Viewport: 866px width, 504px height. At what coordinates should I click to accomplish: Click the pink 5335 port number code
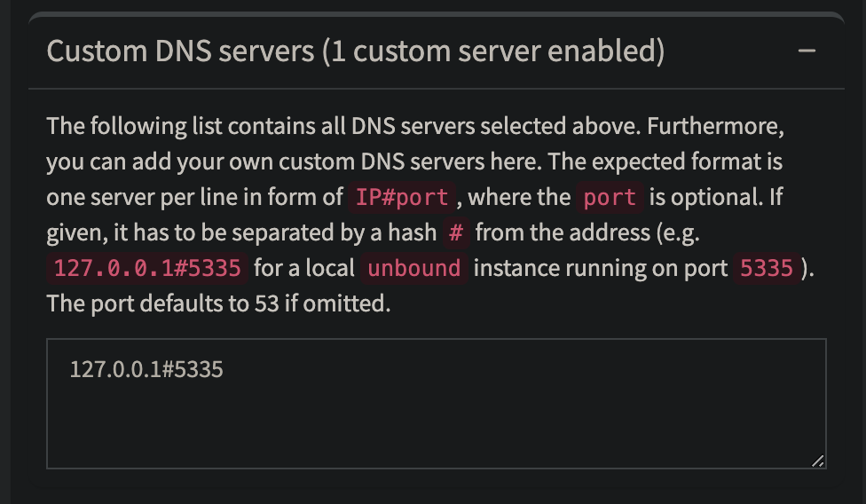(767, 268)
